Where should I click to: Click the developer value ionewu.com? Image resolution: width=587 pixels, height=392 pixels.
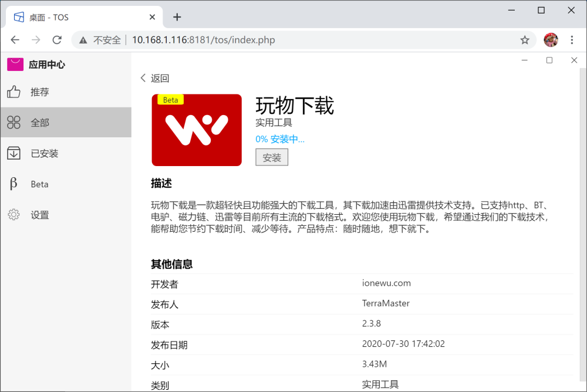[386, 283]
